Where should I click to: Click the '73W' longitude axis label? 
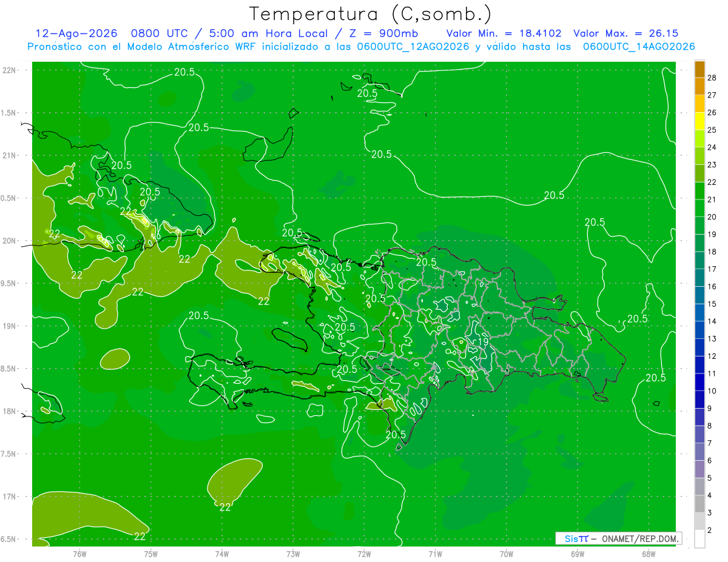point(293,554)
